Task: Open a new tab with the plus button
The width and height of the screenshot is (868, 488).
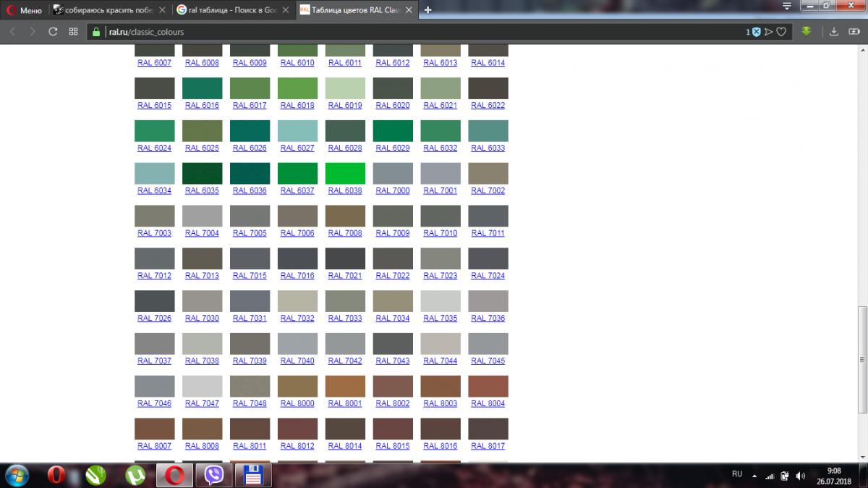Action: point(428,10)
